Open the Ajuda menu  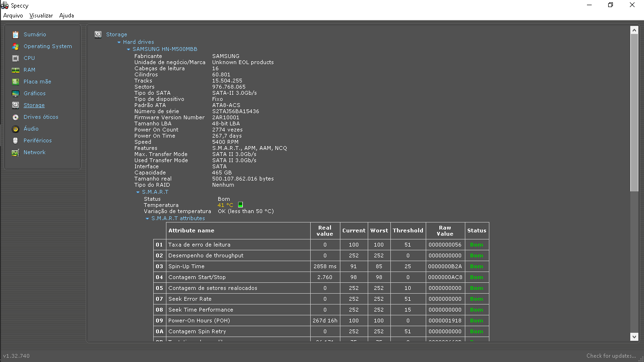pos(66,16)
